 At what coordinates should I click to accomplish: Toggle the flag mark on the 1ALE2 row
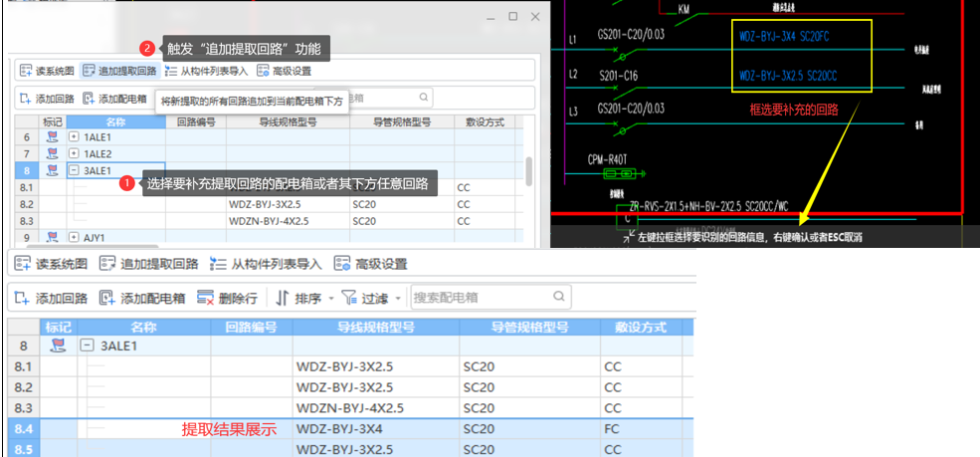[x=53, y=153]
